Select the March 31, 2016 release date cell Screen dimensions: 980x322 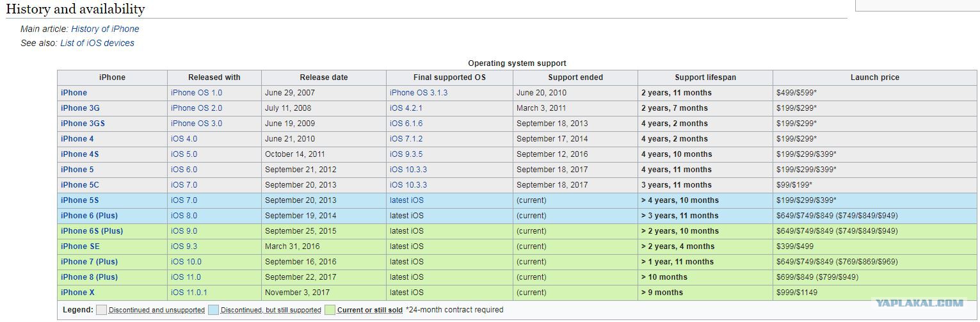coord(324,246)
